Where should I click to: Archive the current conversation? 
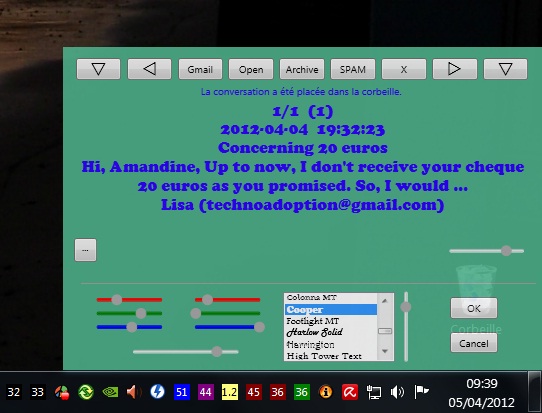302,69
